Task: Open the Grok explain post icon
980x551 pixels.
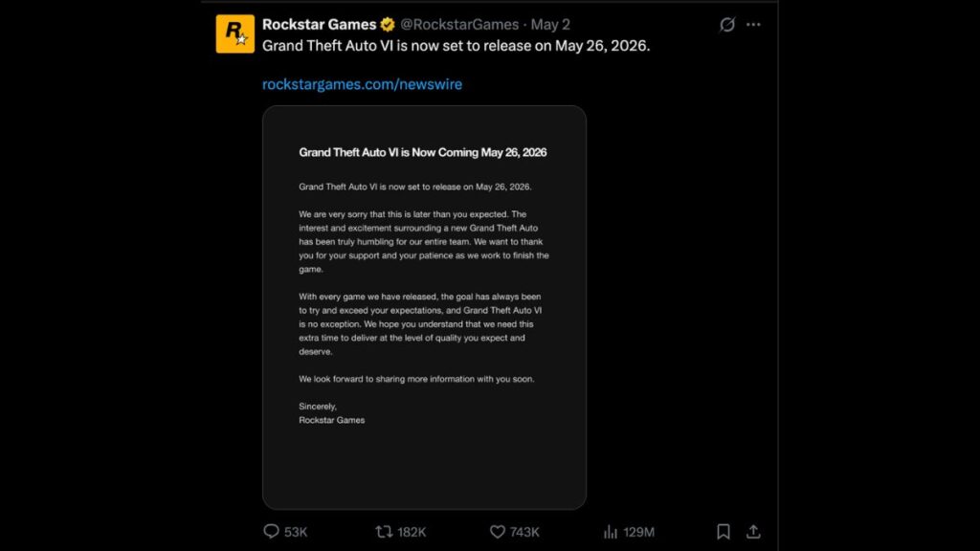Action: point(727,25)
